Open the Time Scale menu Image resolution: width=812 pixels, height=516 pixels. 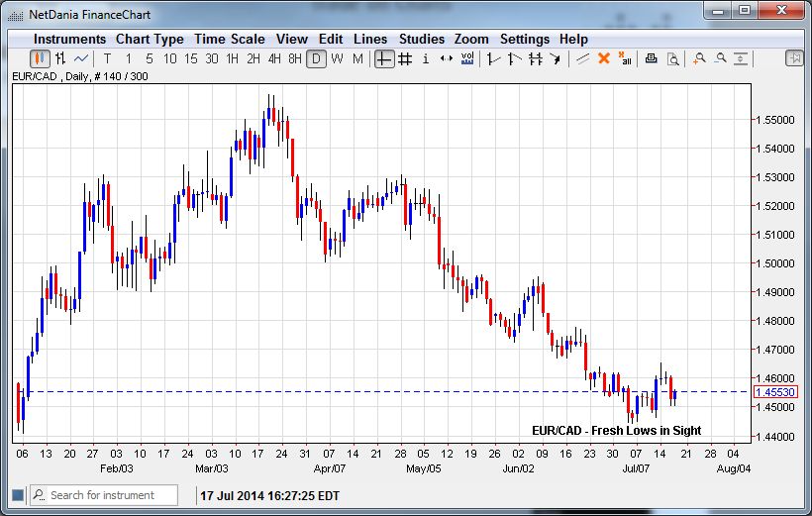click(x=230, y=40)
